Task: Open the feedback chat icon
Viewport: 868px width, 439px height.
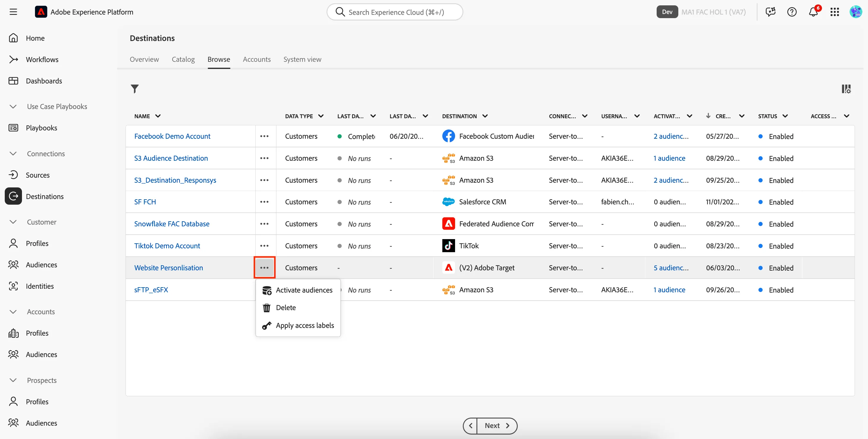Action: [x=770, y=12]
